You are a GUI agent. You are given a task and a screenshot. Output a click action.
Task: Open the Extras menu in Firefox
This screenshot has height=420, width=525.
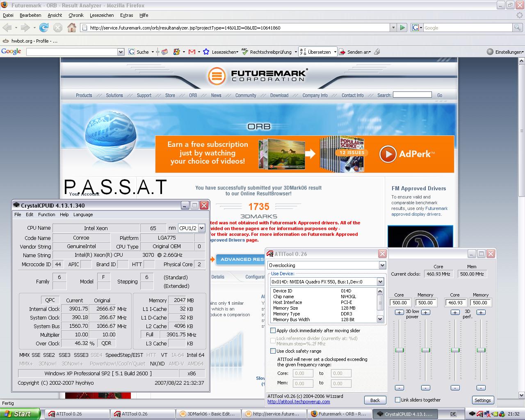(x=126, y=15)
